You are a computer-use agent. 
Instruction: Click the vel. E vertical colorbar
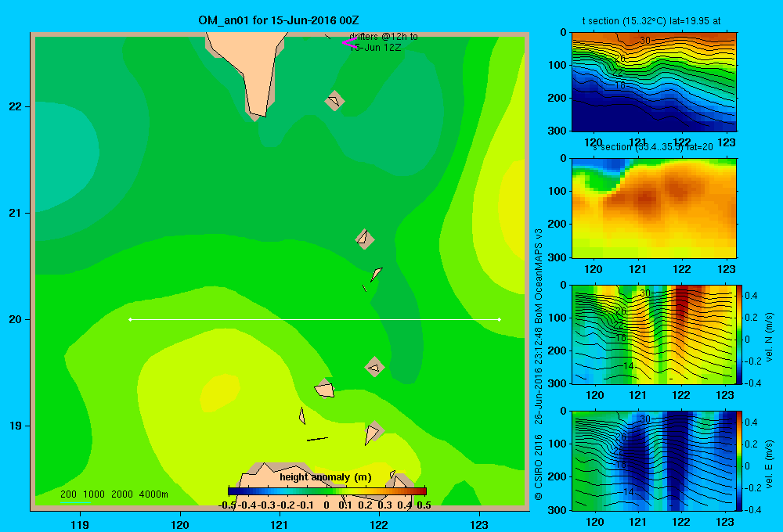click(740, 461)
